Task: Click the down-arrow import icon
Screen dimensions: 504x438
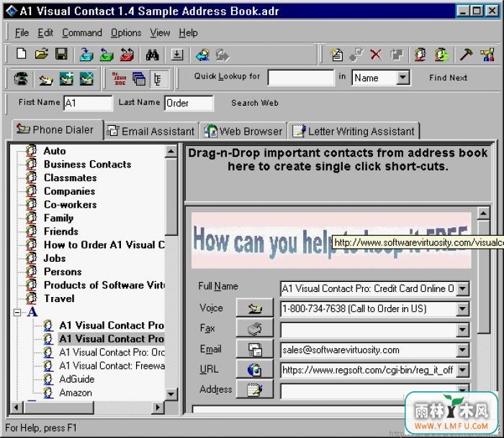Action: (177, 55)
